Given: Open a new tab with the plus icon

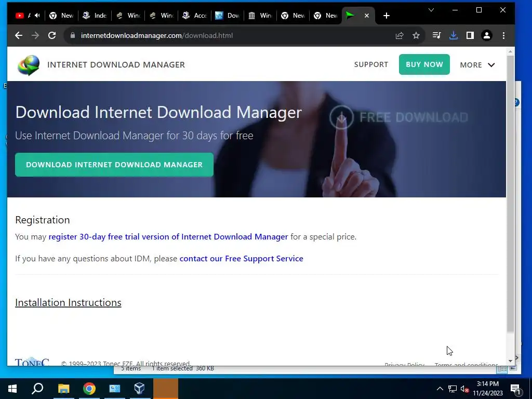Looking at the screenshot, I should click(x=386, y=16).
